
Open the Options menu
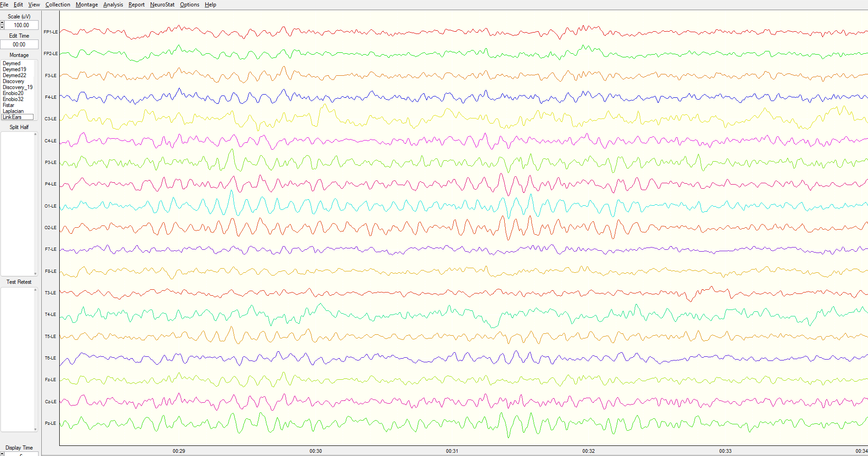tap(189, 4)
